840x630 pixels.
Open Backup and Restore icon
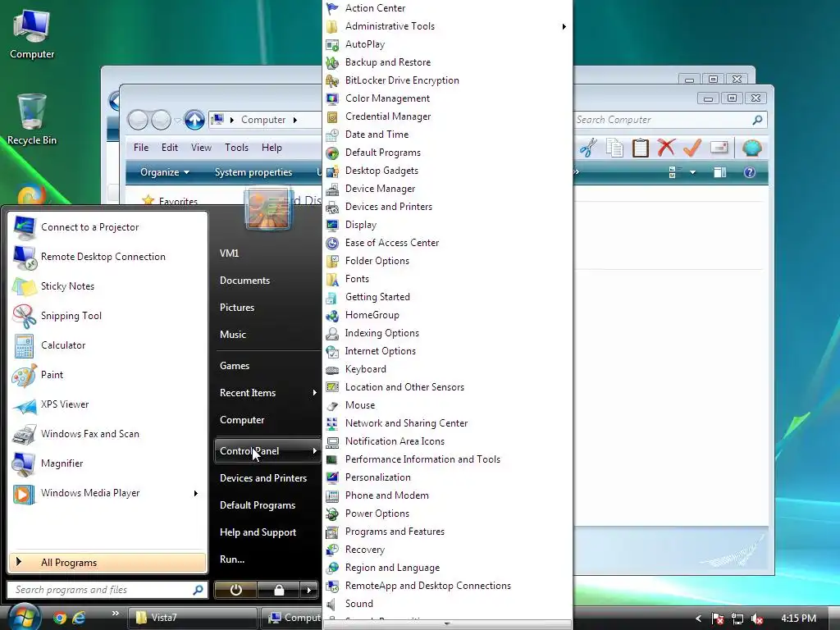332,62
